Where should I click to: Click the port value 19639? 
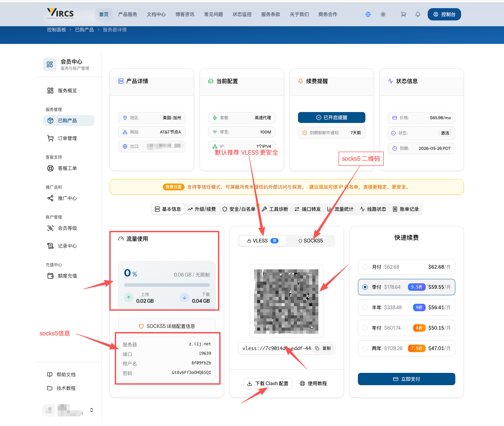coord(205,353)
